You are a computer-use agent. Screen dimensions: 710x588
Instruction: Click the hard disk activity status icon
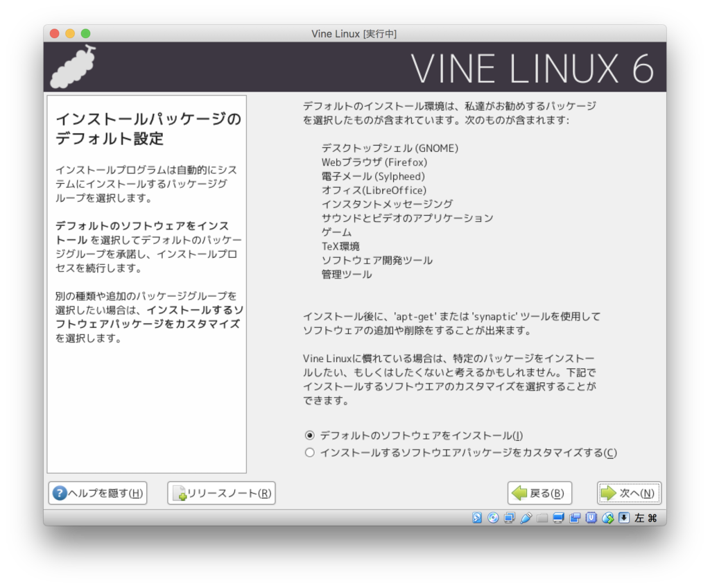[x=477, y=518]
